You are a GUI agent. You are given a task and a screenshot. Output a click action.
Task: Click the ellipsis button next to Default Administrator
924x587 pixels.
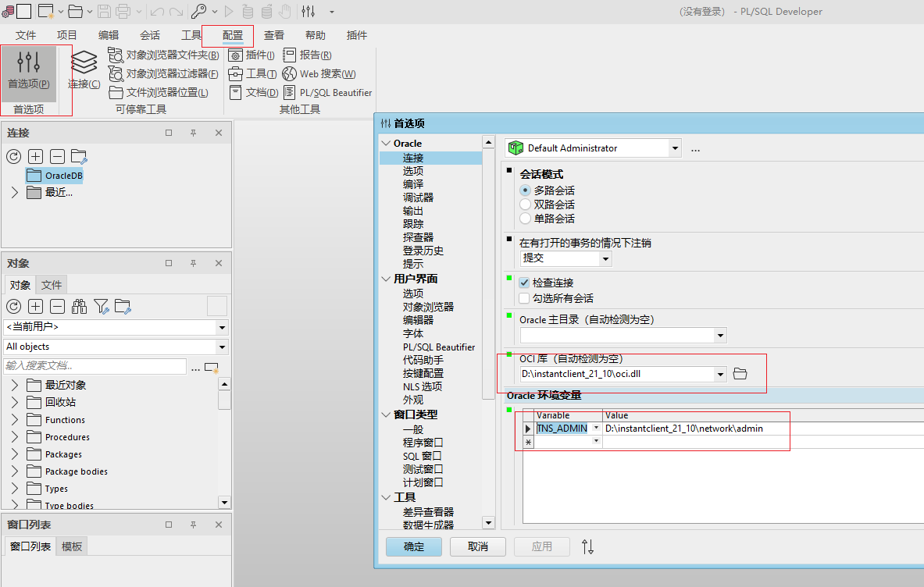coord(695,150)
